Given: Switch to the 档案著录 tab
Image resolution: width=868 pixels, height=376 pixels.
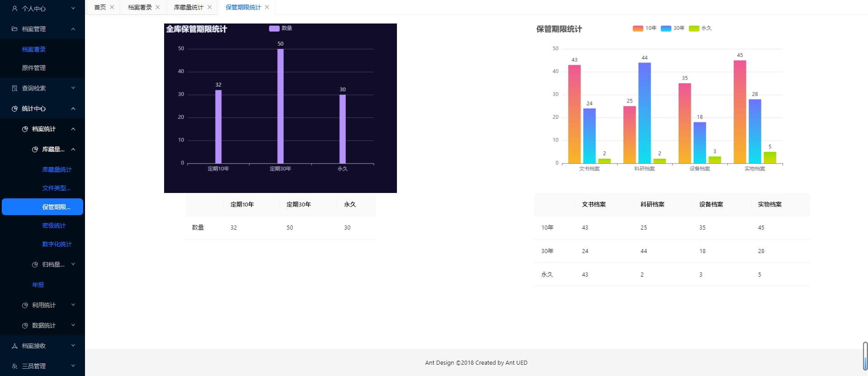Looking at the screenshot, I should tap(140, 7).
